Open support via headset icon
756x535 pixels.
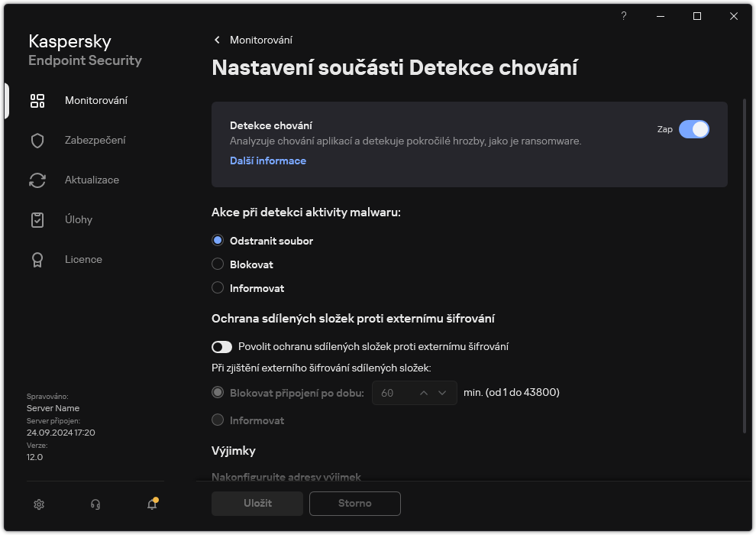(x=95, y=504)
